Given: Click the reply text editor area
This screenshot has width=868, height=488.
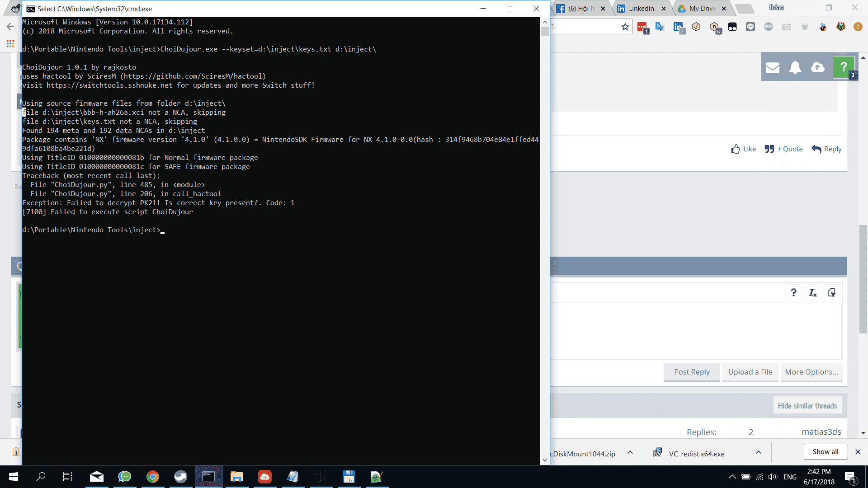Looking at the screenshot, I should pyautogui.click(x=696, y=331).
